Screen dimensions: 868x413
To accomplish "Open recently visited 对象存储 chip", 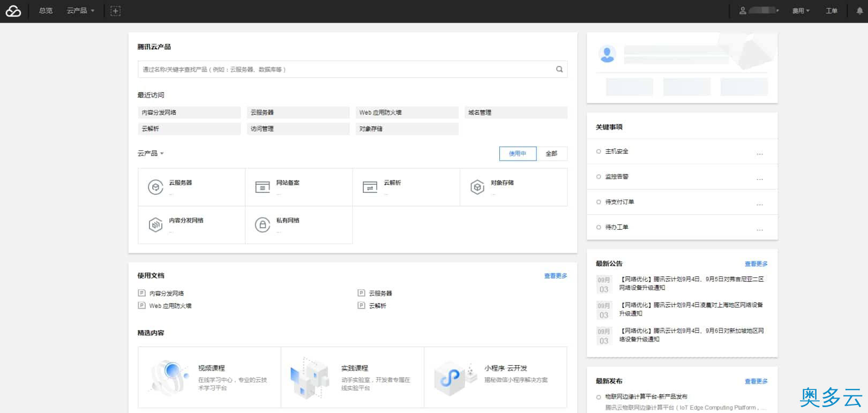I will [407, 129].
